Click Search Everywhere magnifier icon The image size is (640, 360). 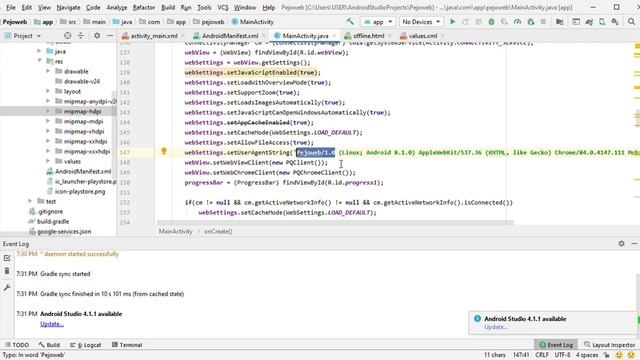pos(631,22)
